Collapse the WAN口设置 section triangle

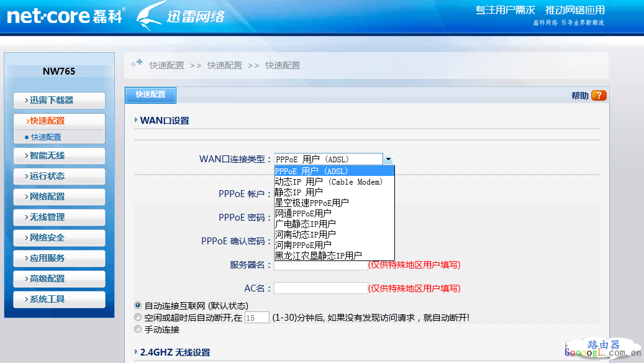[x=137, y=121]
